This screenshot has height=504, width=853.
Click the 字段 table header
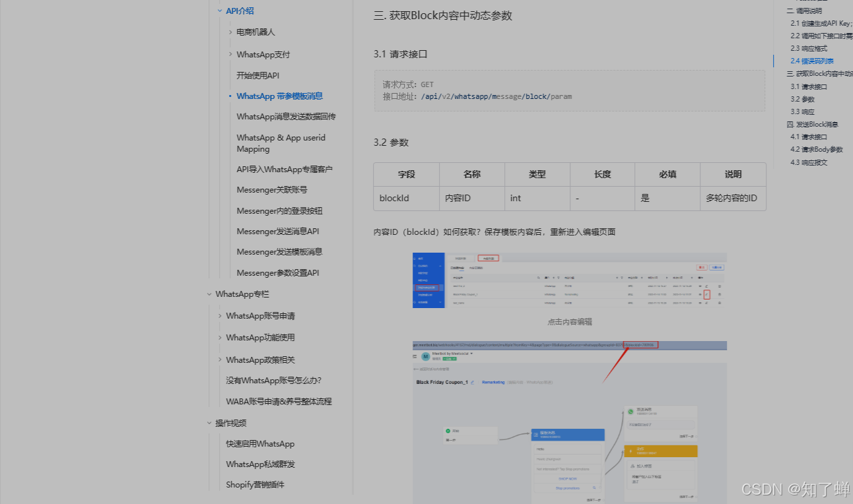(406, 175)
